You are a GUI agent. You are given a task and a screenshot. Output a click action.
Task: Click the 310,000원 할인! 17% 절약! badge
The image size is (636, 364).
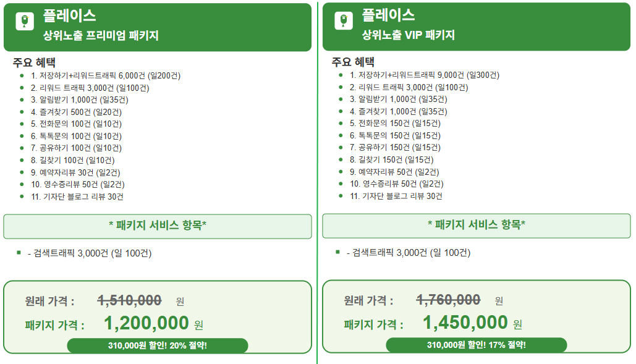[476, 345]
